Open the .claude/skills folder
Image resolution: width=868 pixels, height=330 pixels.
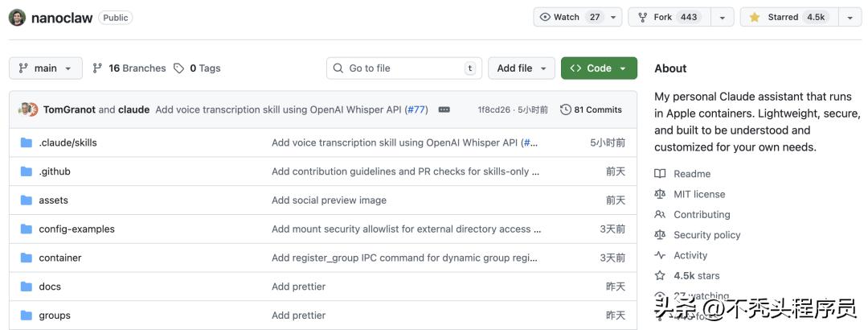coord(68,142)
